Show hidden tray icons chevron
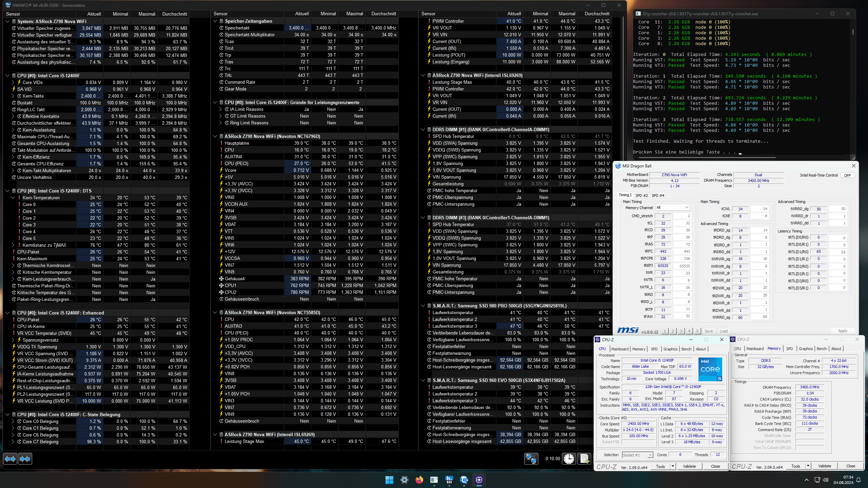Image resolution: width=868 pixels, height=488 pixels. (807, 480)
